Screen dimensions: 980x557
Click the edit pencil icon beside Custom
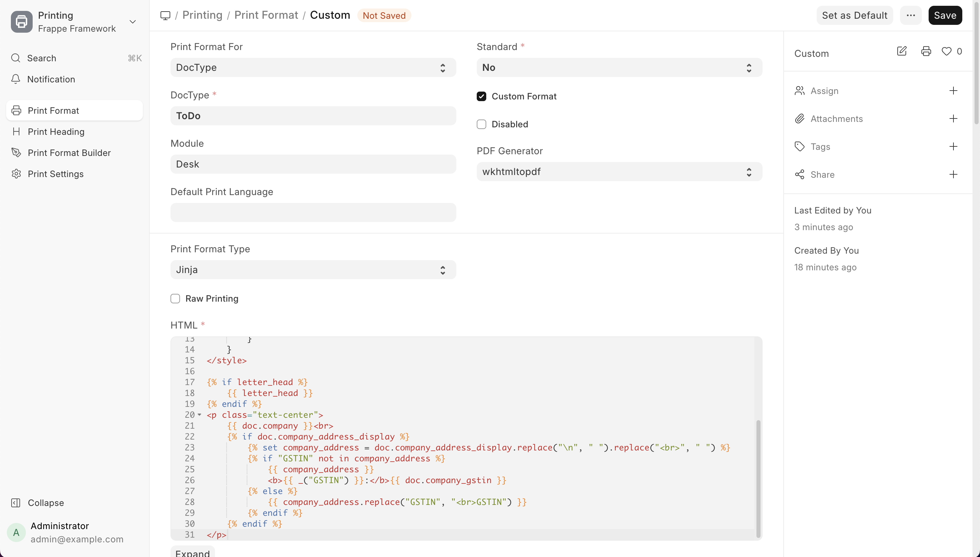tap(902, 51)
